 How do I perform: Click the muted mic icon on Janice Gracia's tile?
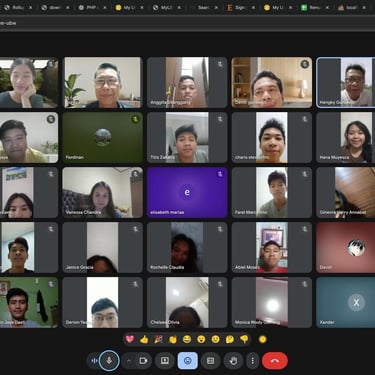[x=135, y=229]
